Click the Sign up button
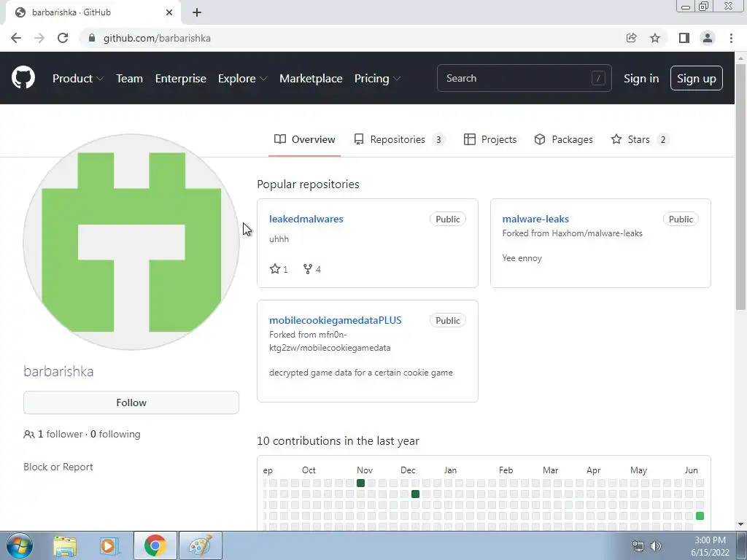747x560 pixels. point(696,78)
